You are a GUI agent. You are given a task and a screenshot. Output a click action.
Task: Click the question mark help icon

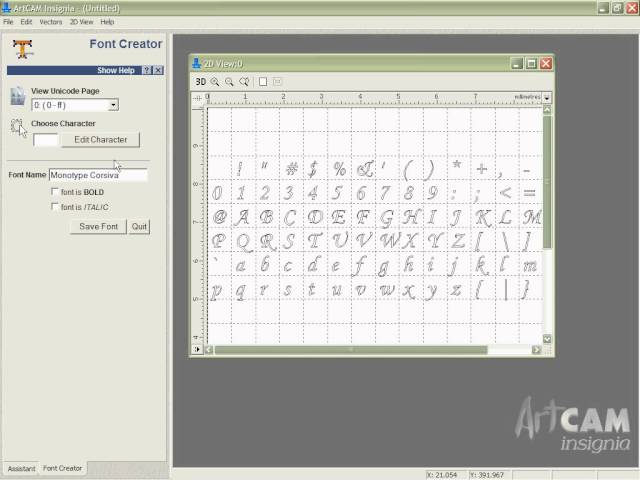tap(147, 70)
